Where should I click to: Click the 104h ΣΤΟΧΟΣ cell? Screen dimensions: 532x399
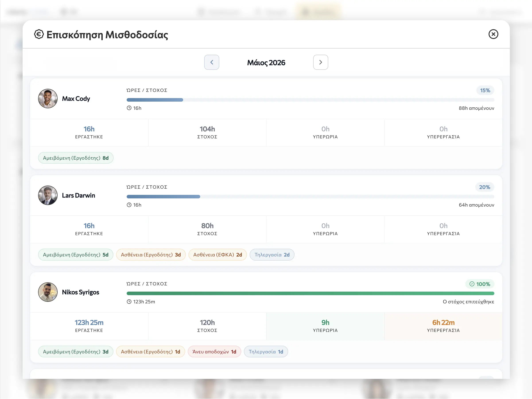coord(207,132)
